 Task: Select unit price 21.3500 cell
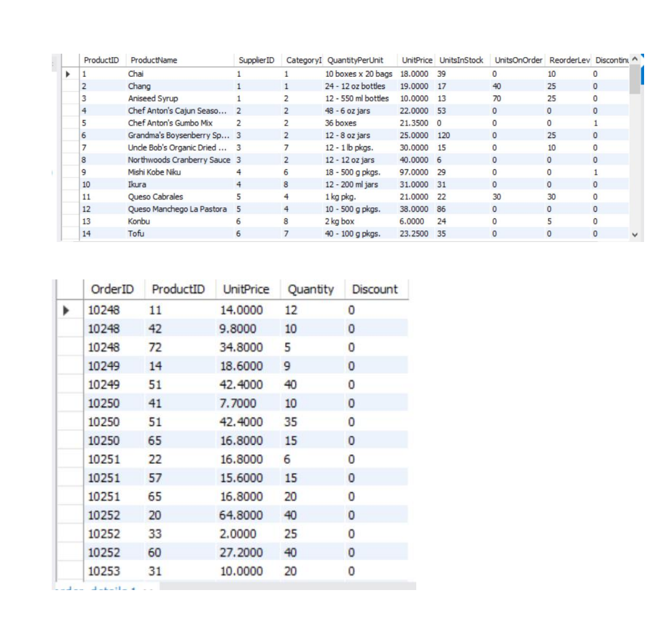tap(414, 124)
